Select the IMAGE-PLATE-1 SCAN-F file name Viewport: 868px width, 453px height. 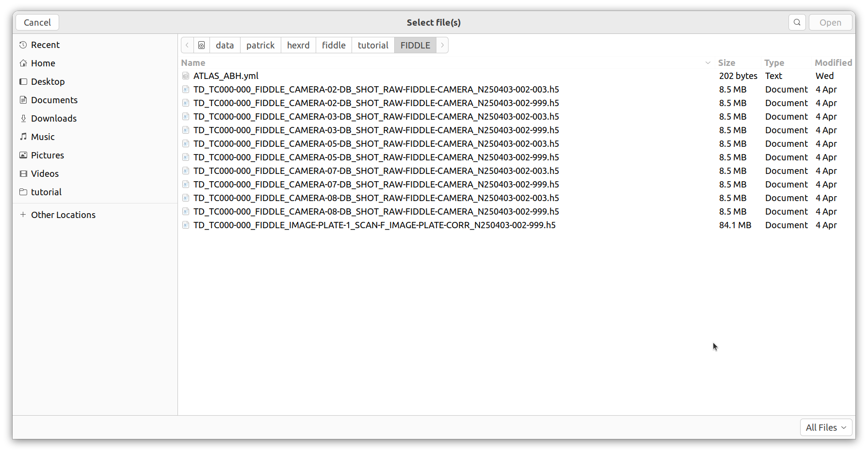pyautogui.click(x=374, y=225)
